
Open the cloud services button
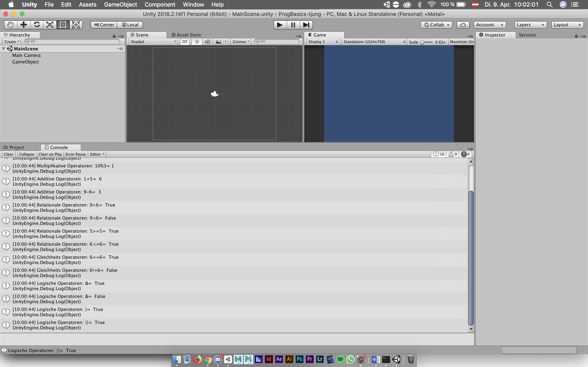coord(463,25)
